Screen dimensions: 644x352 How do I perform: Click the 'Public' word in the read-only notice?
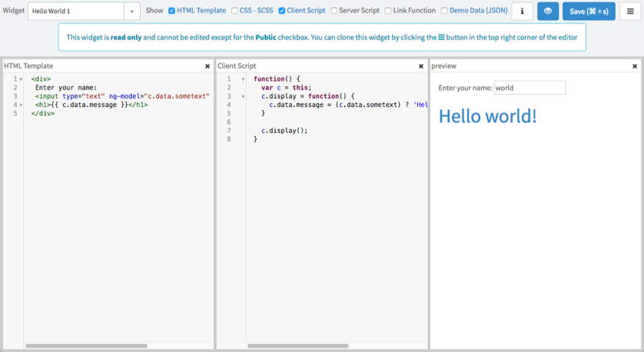266,38
